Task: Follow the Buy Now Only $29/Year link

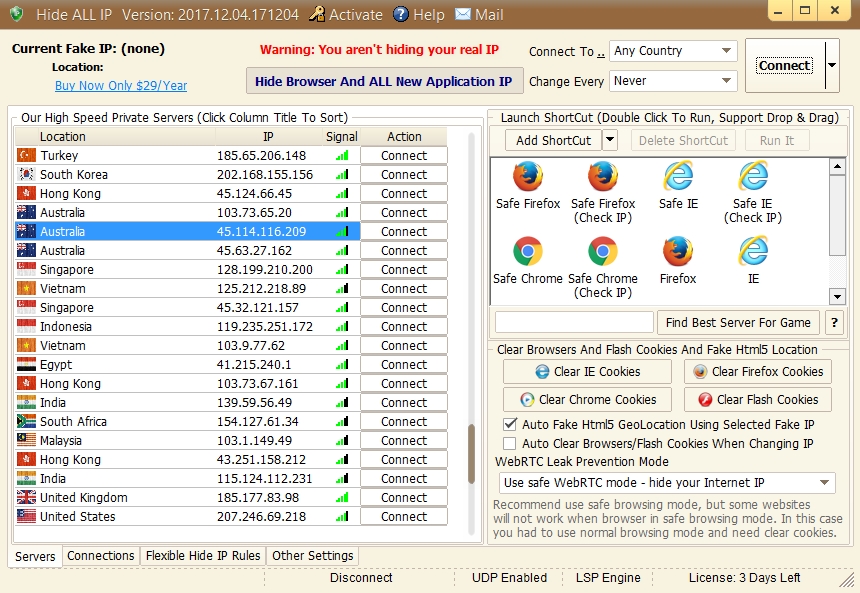Action: click(x=121, y=86)
